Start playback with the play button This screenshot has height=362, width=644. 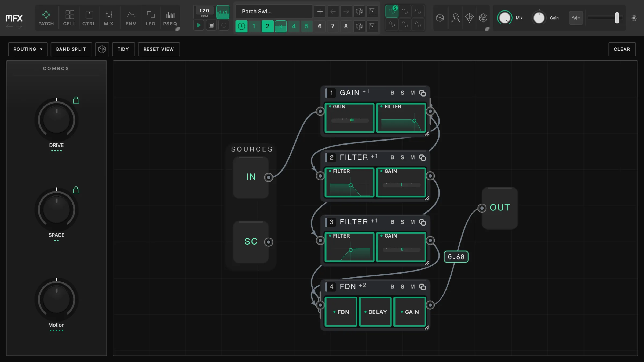(199, 25)
